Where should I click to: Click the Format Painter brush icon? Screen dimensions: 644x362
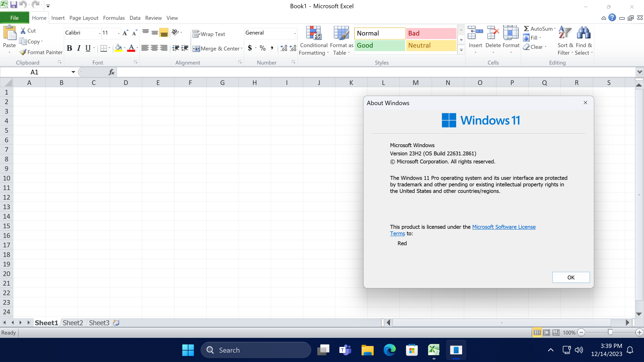[23, 52]
